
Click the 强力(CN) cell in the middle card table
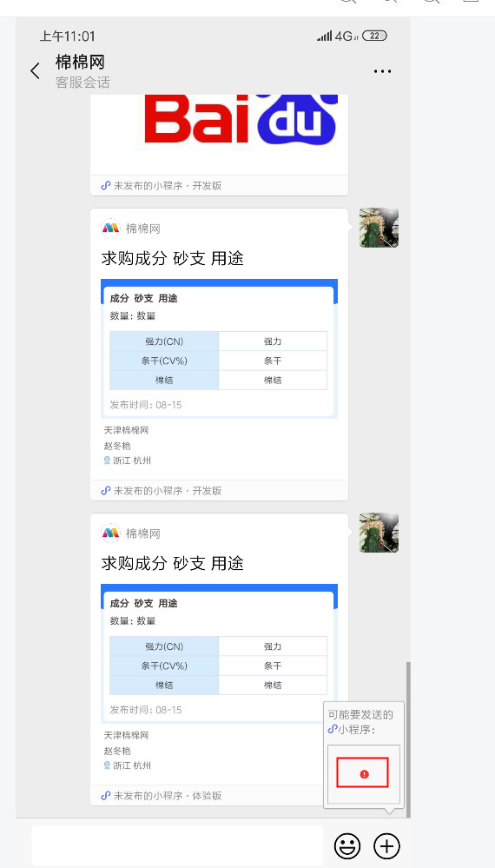click(164, 341)
